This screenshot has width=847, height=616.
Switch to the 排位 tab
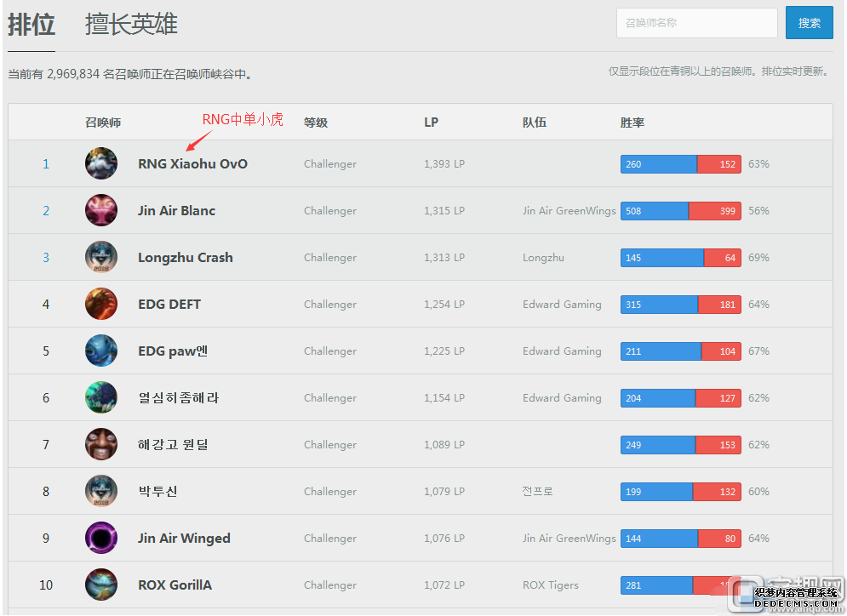[31, 25]
